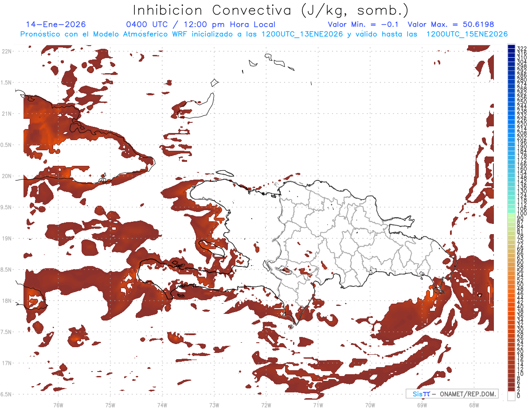The height and width of the screenshot is (411, 532).
Task: Click the color bar value "322"
Action: (522, 48)
